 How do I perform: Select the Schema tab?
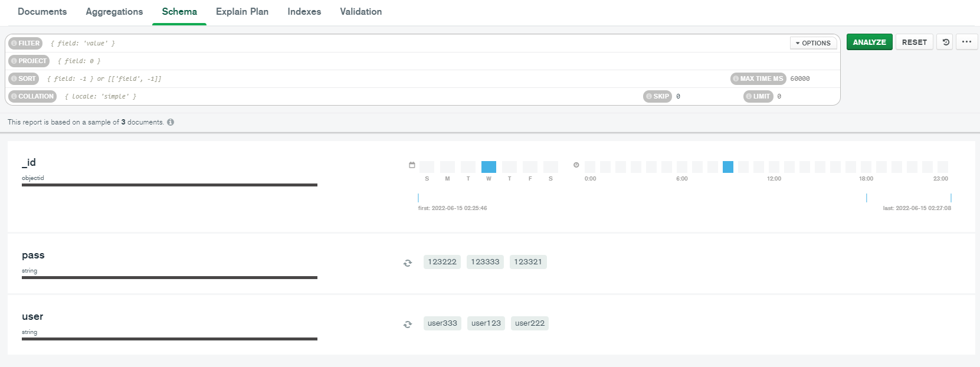click(x=179, y=12)
